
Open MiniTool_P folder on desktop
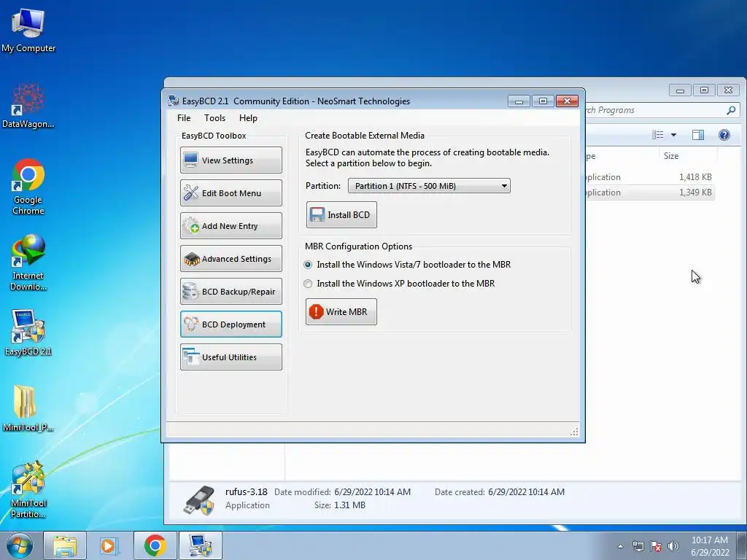(28, 408)
